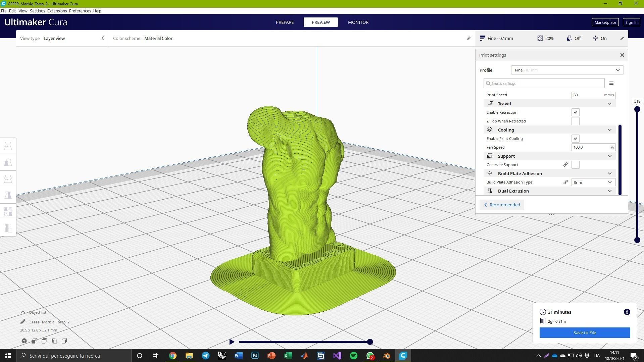
Task: Close the Print settings panel
Action: tap(622, 55)
